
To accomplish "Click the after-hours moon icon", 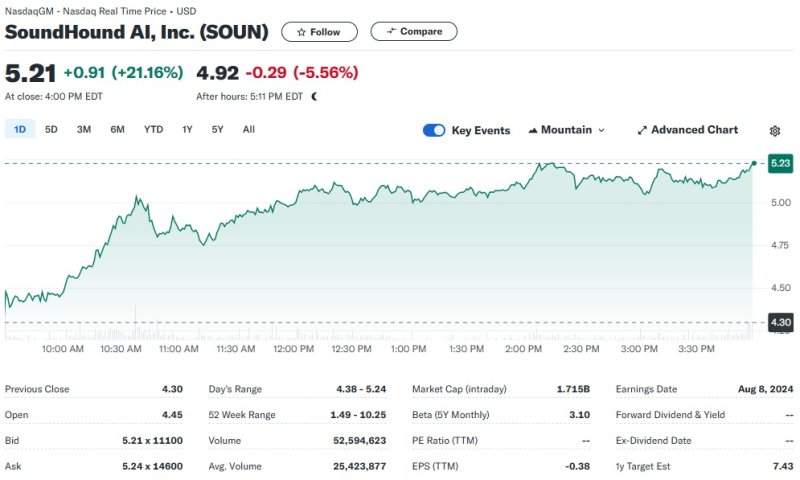I will tap(315, 97).
